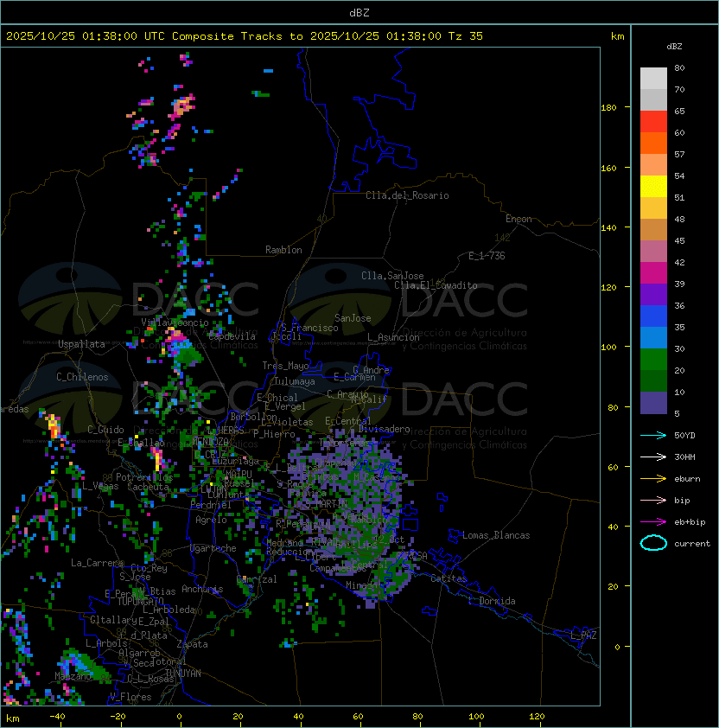Select the 'TUNUYAN' city label
This screenshot has height=728, width=719.
click(x=183, y=674)
